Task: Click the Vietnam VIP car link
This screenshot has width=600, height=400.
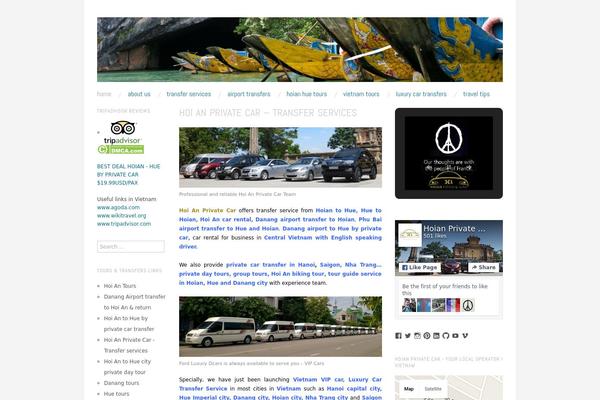Action: click(x=318, y=379)
